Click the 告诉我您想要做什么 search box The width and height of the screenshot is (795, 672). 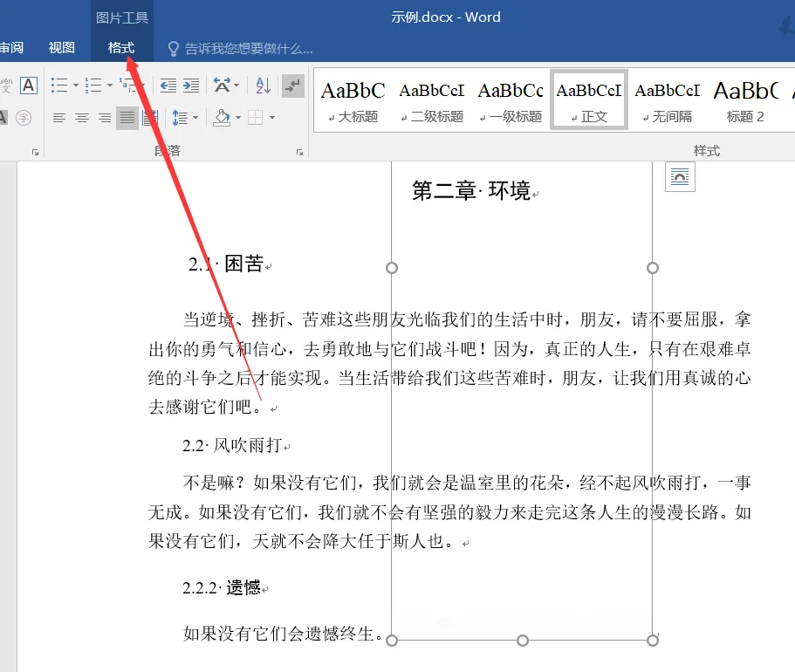click(248, 49)
